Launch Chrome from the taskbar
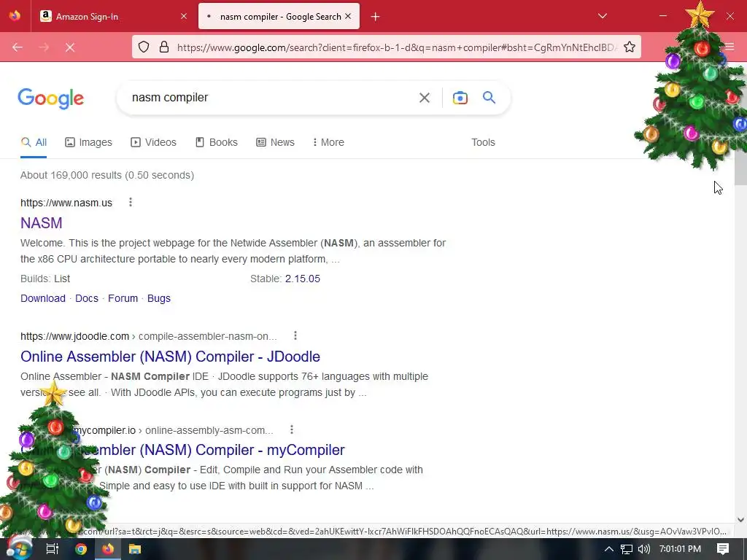The width and height of the screenshot is (747, 560). pos(81,549)
